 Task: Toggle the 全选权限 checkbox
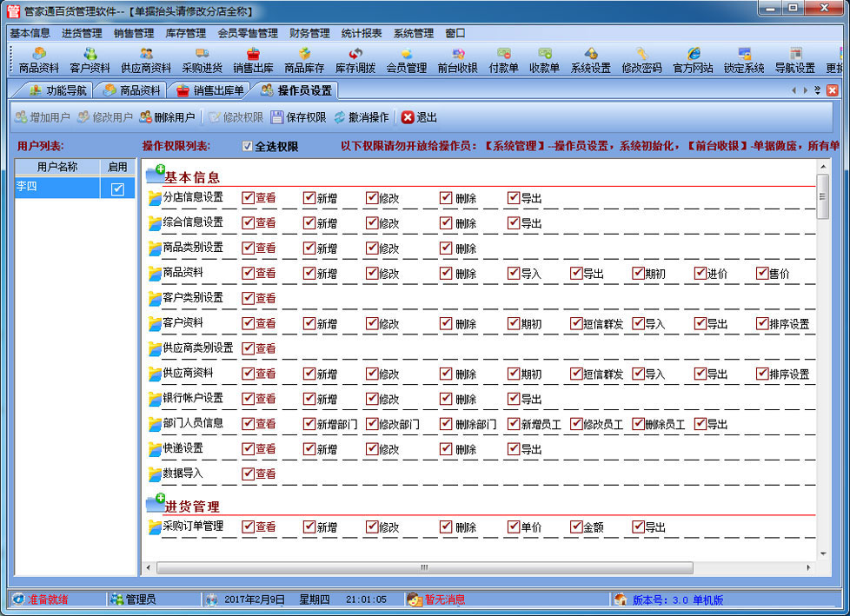pos(248,147)
